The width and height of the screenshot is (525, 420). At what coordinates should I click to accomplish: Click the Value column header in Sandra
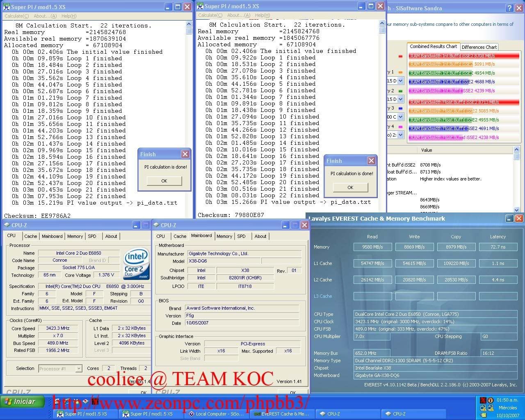[x=465, y=150]
